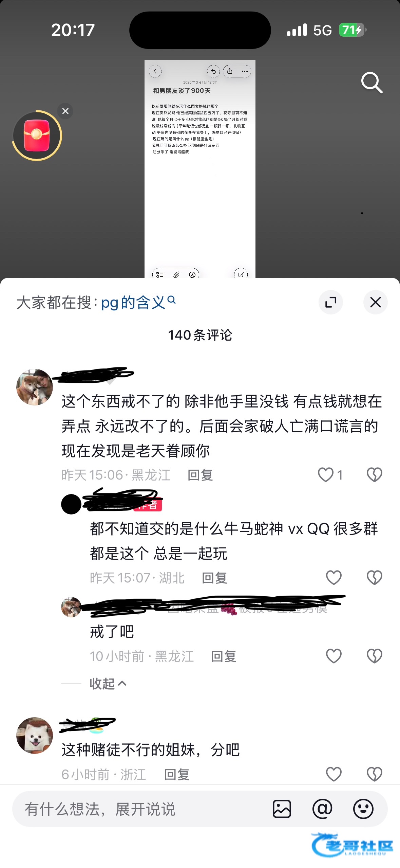The height and width of the screenshot is (868, 400).
Task: Search the suggested term pg的含义
Action: click(x=138, y=302)
